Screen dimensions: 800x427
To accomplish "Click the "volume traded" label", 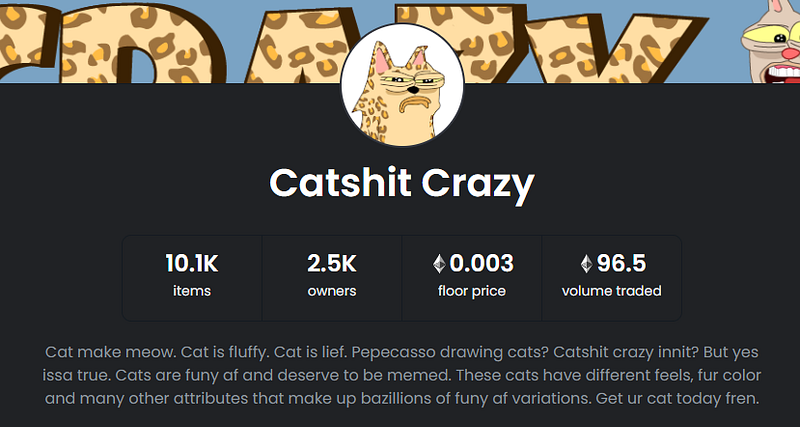I will pyautogui.click(x=612, y=292).
